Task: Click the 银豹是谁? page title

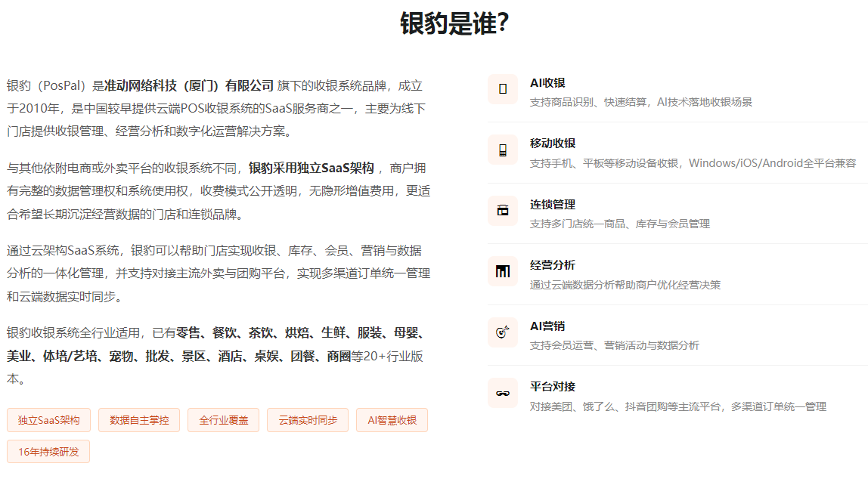Action: coord(454,23)
